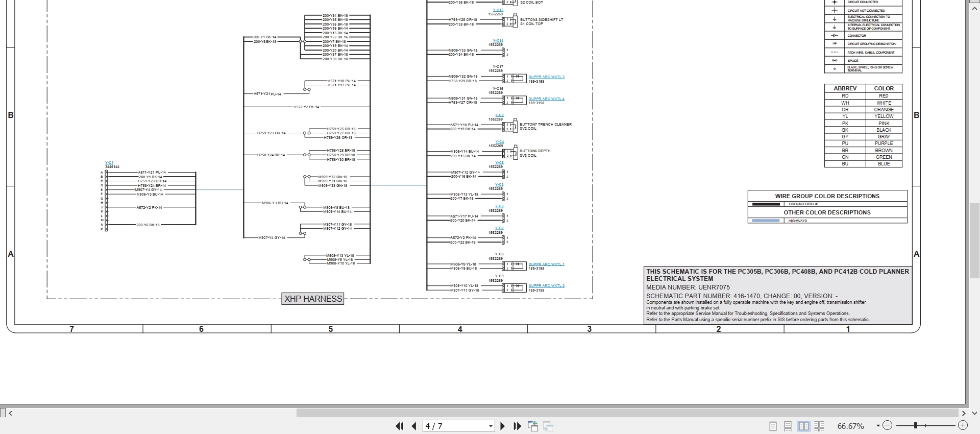Click the BK abbreviation cell

pos(845,130)
